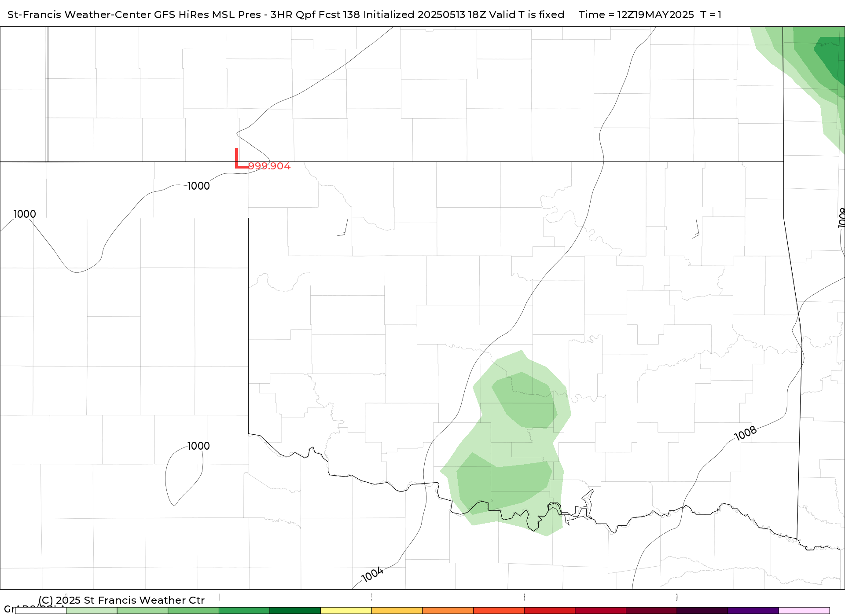The image size is (845, 616).
Task: Pick the light orange-yellow legend swatch
Action: coord(397,611)
